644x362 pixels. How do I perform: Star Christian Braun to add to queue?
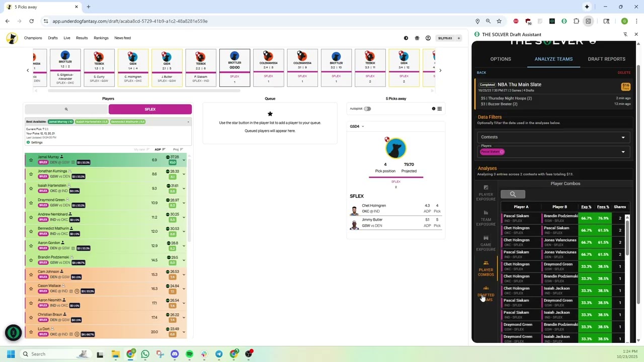pos(31,317)
